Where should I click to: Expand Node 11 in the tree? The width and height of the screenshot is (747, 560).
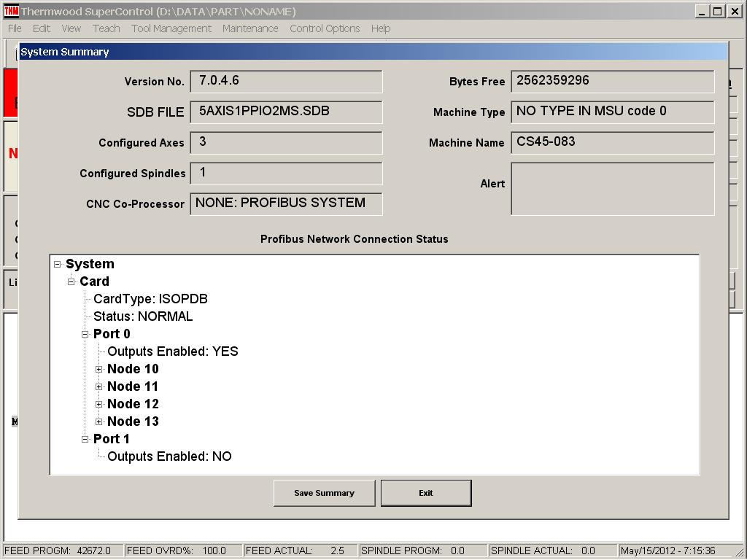tap(99, 387)
